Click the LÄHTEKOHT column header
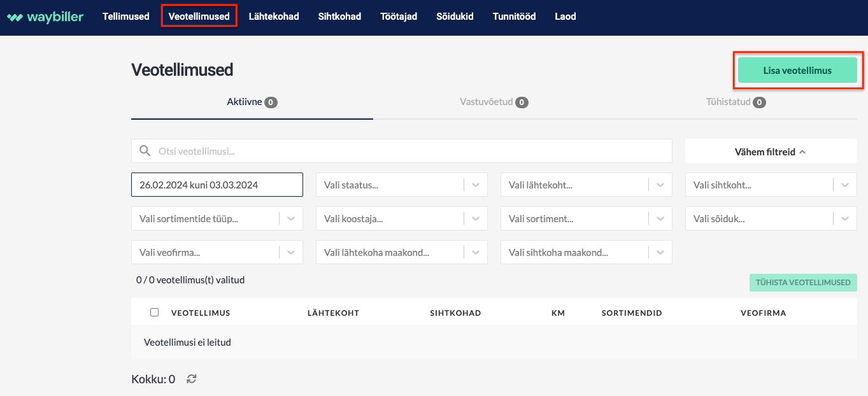This screenshot has height=396, width=868. point(333,313)
